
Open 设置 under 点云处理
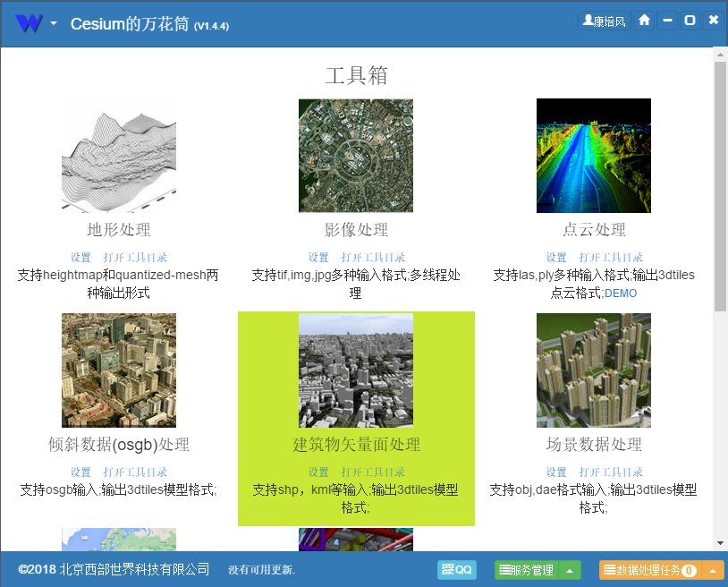pyautogui.click(x=556, y=258)
